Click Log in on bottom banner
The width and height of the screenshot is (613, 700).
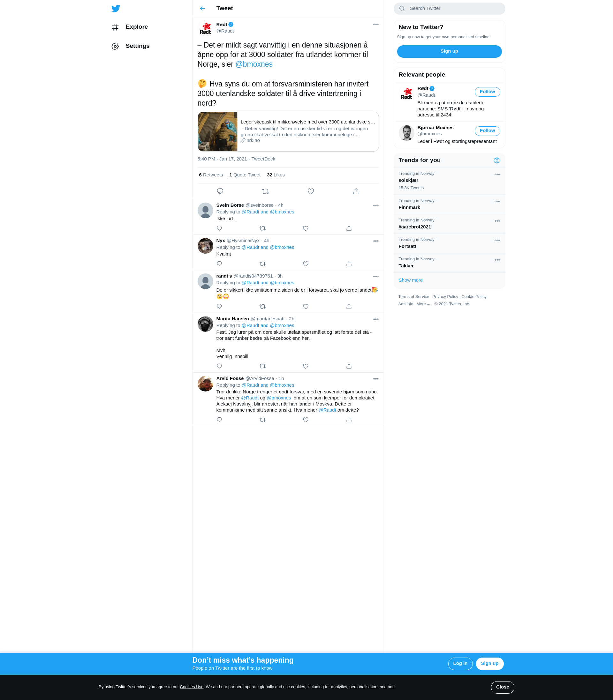[460, 664]
